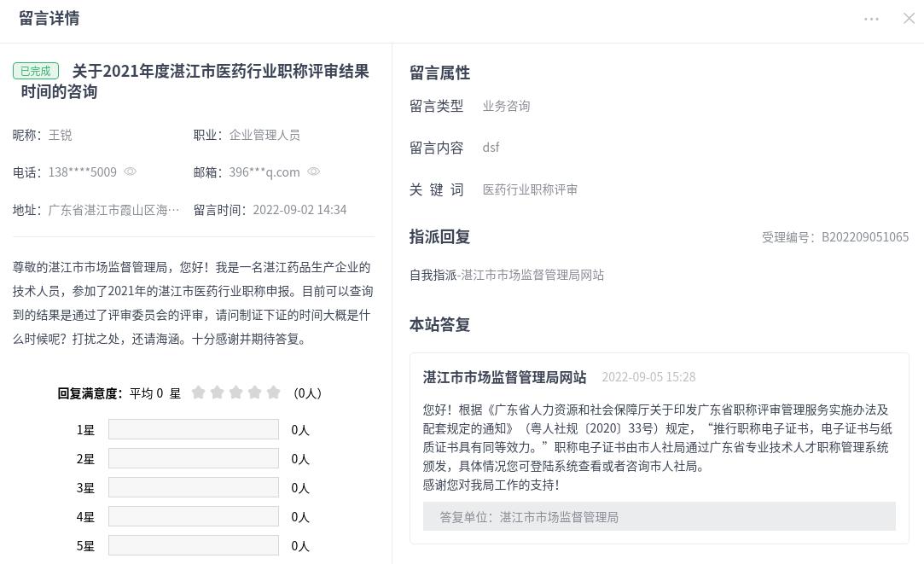Click the 5星 rating bar
The image size is (924, 564).
coord(194,546)
